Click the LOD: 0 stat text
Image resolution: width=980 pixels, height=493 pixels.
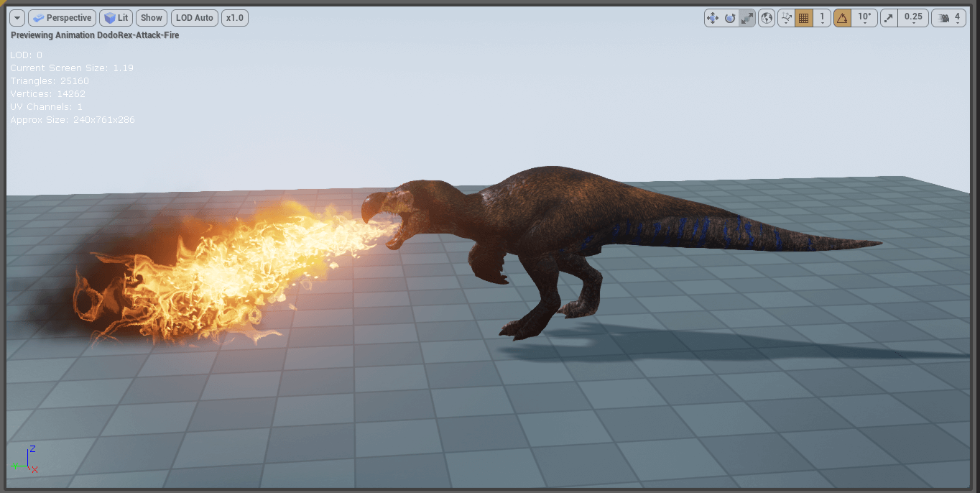pos(26,55)
